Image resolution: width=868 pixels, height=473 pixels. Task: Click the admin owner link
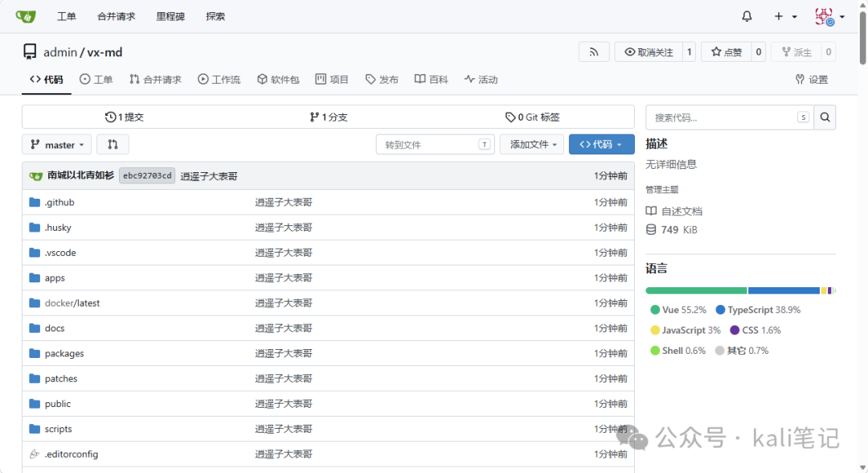click(x=60, y=52)
